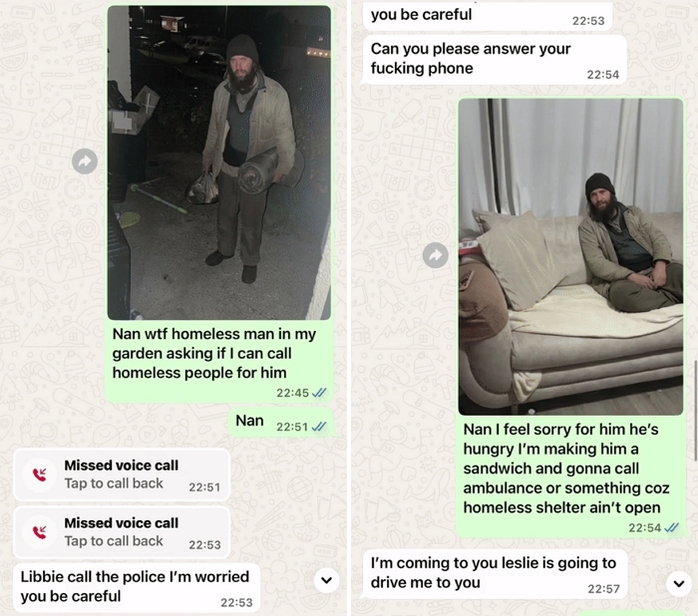
Task: Tap read ticks on 22:54 sandwich message
Action: coord(671,527)
